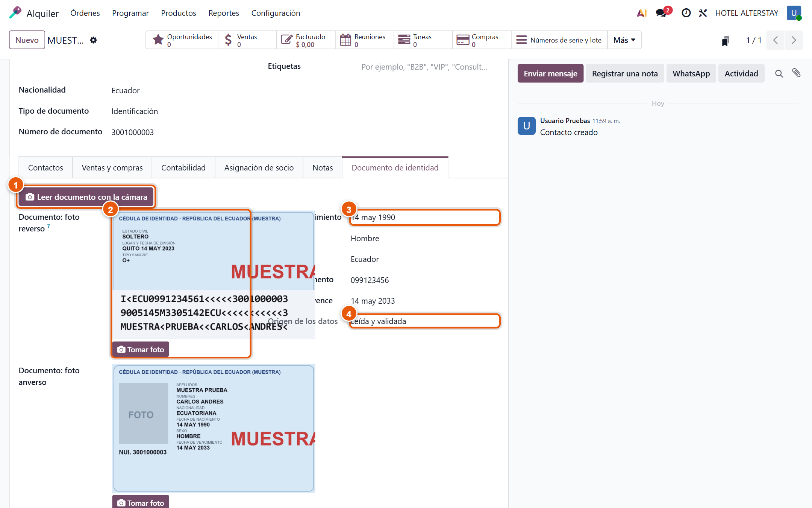Open the debug tools wrench icon

[703, 13]
